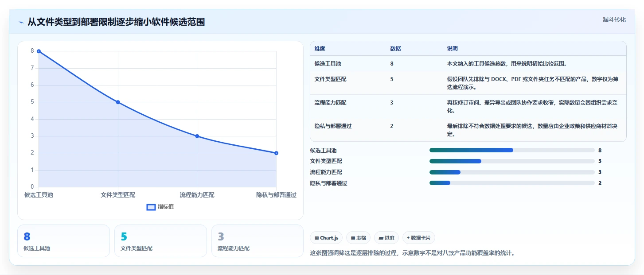Open the 候选工具池 data card showing 8
The width and height of the screenshot is (644, 275).
point(63,241)
